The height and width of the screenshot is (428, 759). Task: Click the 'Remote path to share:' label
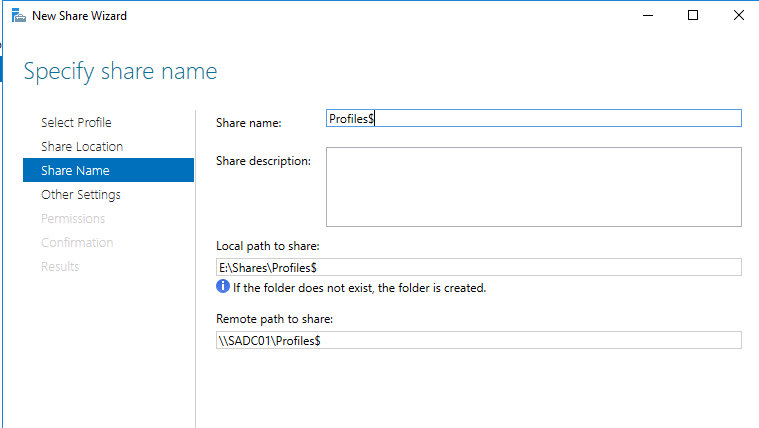274,319
